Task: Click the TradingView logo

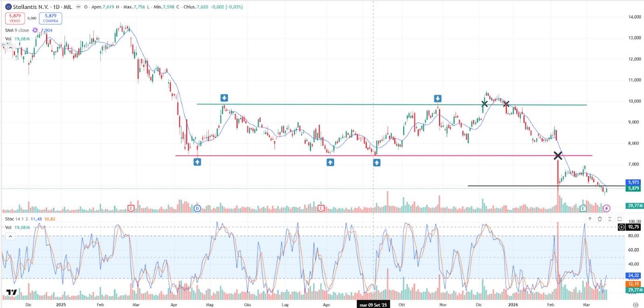Action: tap(12, 293)
